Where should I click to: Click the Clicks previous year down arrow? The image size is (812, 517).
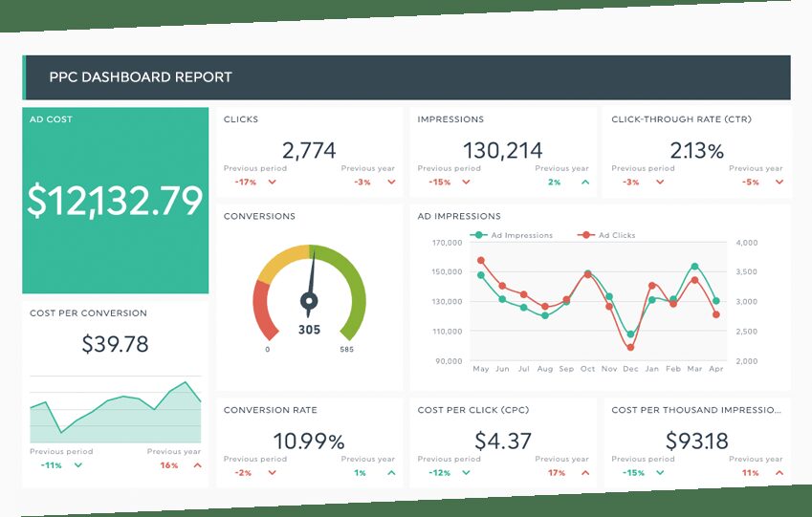(391, 183)
